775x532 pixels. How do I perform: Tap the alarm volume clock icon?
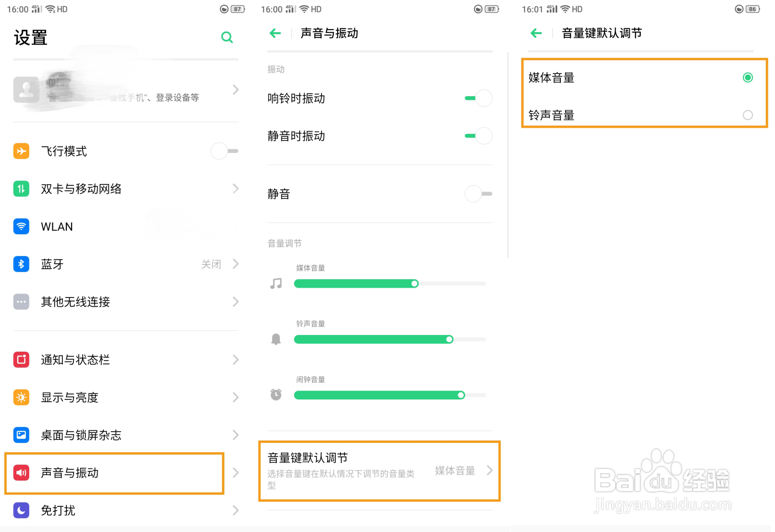[276, 395]
